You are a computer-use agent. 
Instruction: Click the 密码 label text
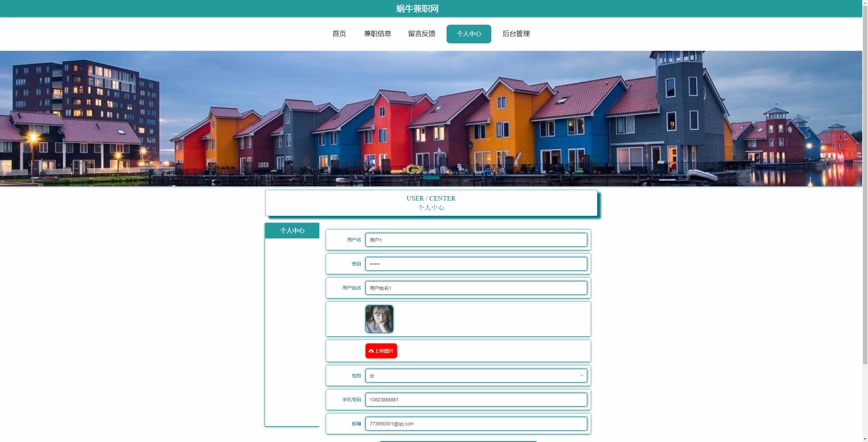pyautogui.click(x=356, y=264)
